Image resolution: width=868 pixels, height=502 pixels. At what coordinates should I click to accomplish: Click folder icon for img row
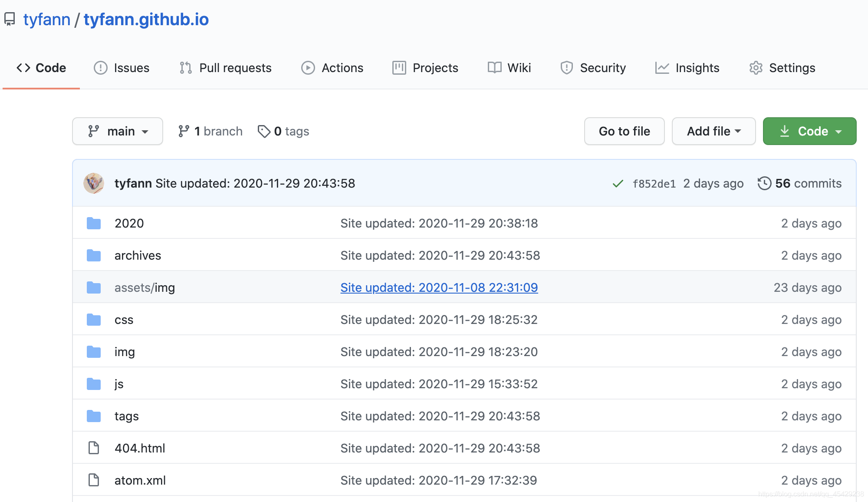(94, 352)
